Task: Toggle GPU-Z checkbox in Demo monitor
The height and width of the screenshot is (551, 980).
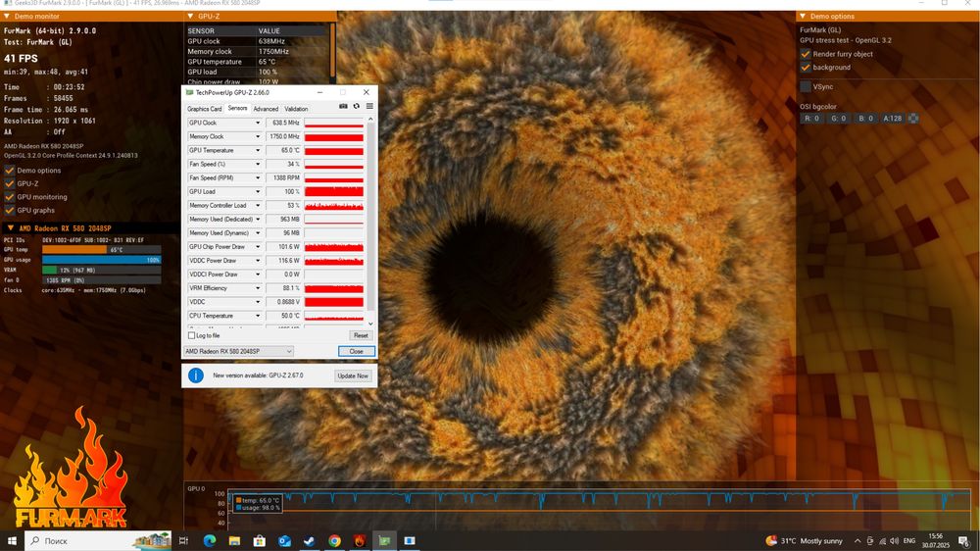Action: (x=10, y=183)
